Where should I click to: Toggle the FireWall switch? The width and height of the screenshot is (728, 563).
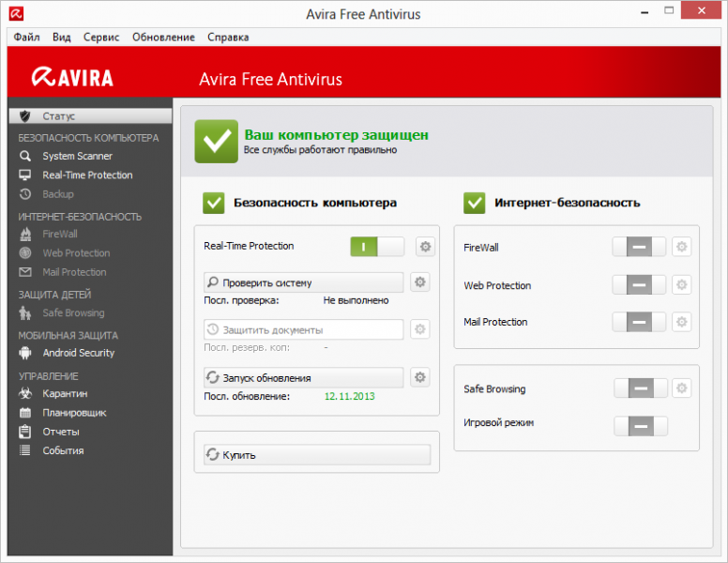[x=639, y=247]
